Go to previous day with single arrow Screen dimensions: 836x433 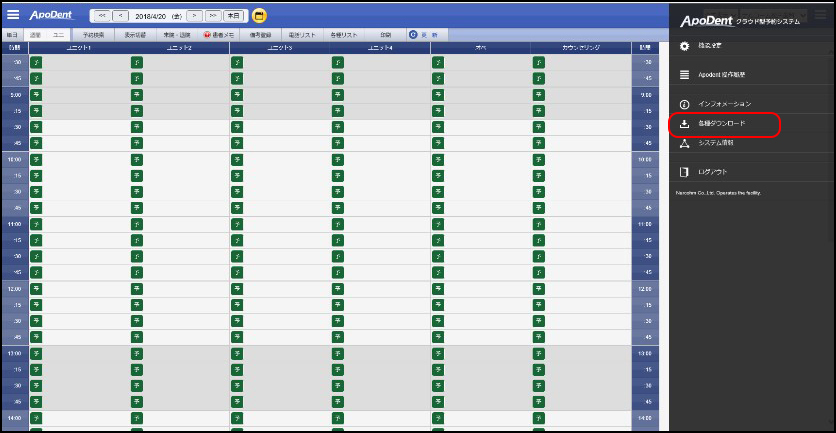click(120, 16)
